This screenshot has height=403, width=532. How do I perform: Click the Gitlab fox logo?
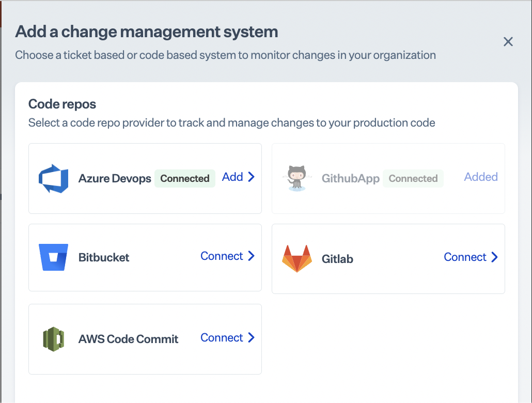click(296, 258)
